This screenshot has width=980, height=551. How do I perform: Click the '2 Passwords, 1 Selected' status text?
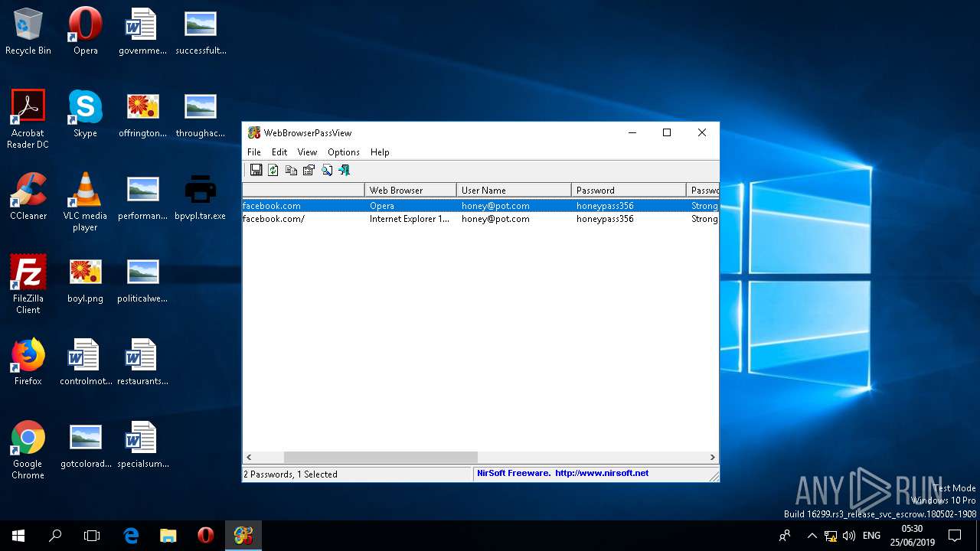tap(290, 474)
